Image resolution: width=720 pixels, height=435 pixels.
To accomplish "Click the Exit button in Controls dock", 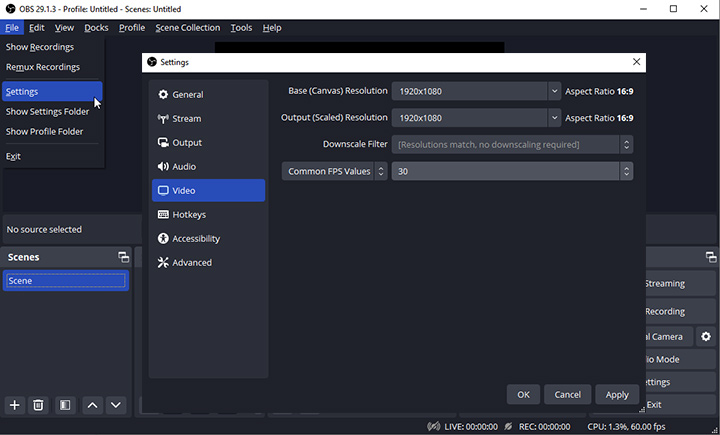I will point(681,405).
